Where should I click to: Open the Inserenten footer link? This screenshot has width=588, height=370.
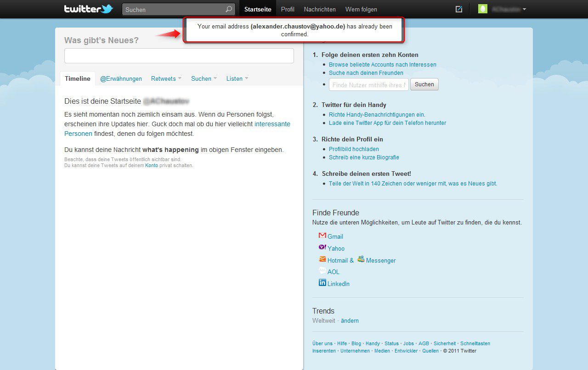click(324, 351)
